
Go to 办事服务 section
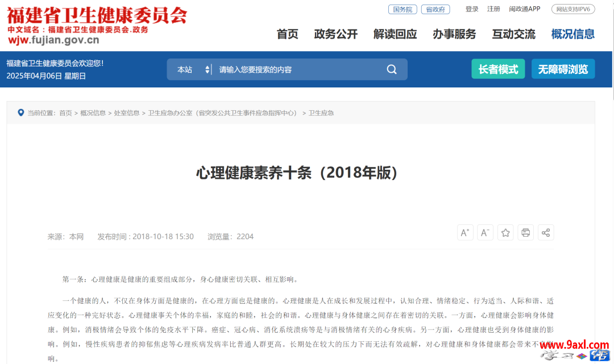click(454, 34)
